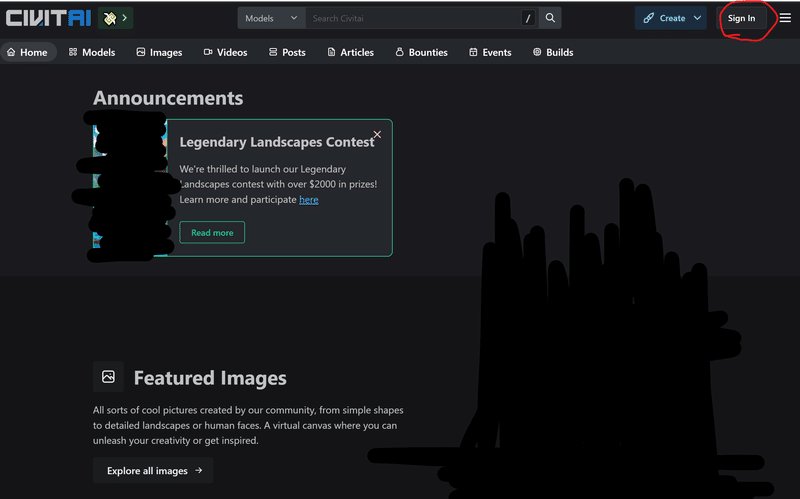Close the Legendary Landscapes Contest announcement
The width and height of the screenshot is (800, 499).
coord(377,134)
